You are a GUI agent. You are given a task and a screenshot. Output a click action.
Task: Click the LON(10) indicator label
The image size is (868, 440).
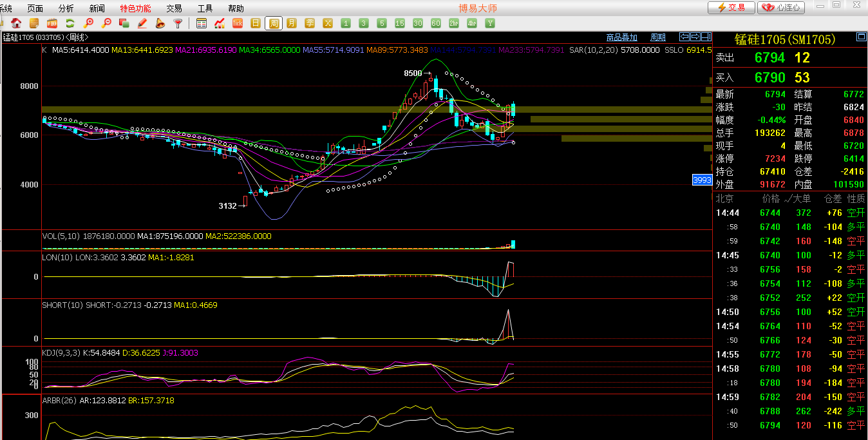(56, 257)
